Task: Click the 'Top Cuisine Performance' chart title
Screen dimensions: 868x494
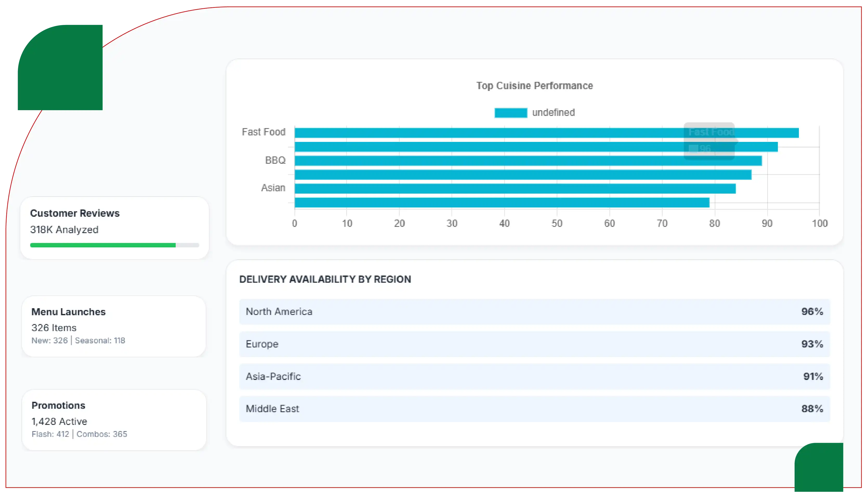Action: (x=535, y=86)
